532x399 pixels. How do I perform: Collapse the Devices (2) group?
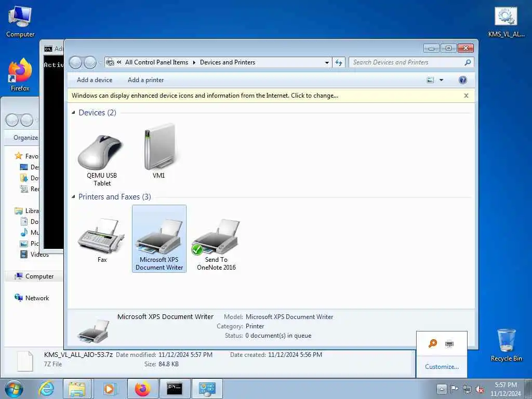(73, 113)
